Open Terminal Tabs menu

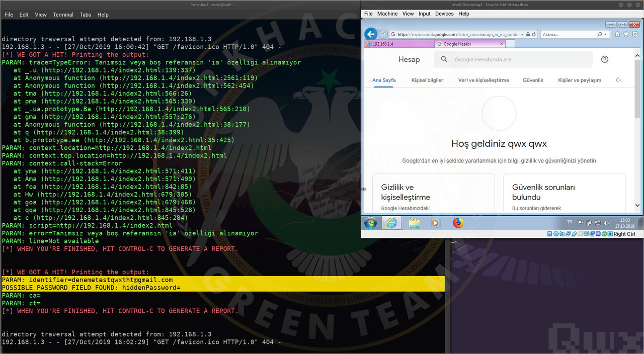[x=86, y=15]
